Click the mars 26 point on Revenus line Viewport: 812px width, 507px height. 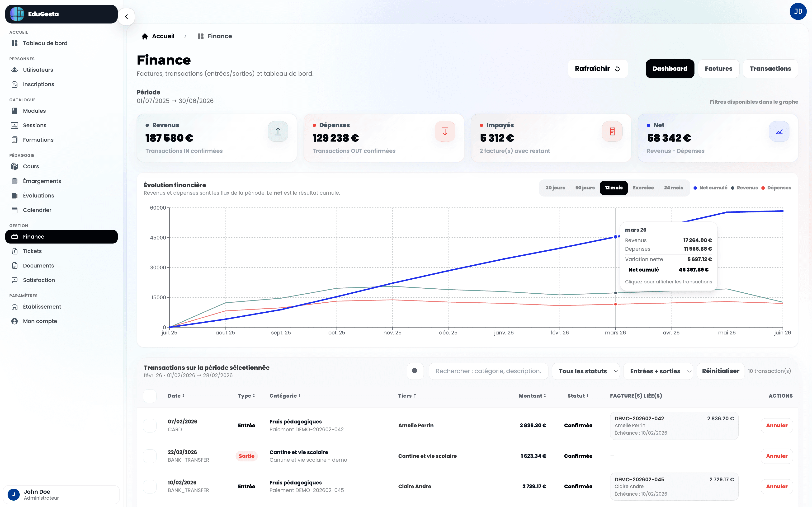[x=615, y=293]
